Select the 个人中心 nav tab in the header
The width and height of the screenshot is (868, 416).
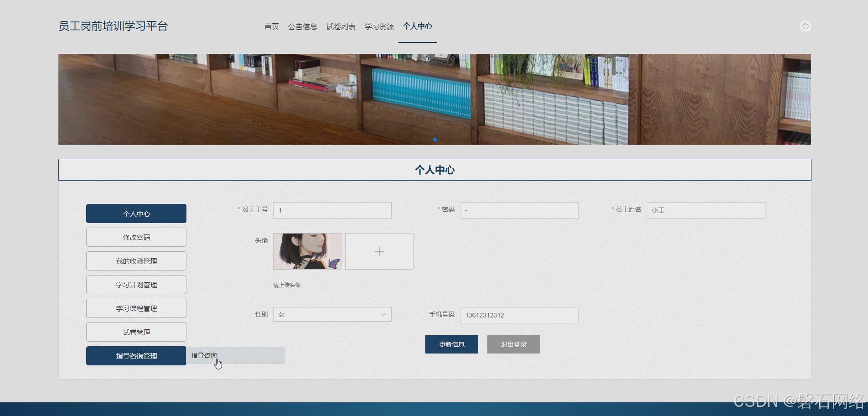coord(418,26)
